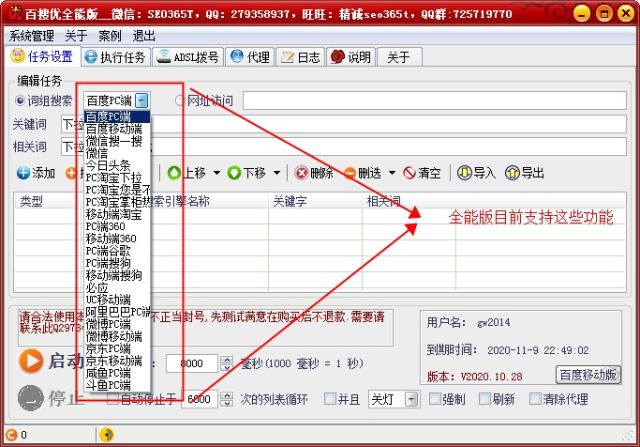
Task: Collapse the 百度PC端 search engine dropdown arrow
Action: point(142,100)
